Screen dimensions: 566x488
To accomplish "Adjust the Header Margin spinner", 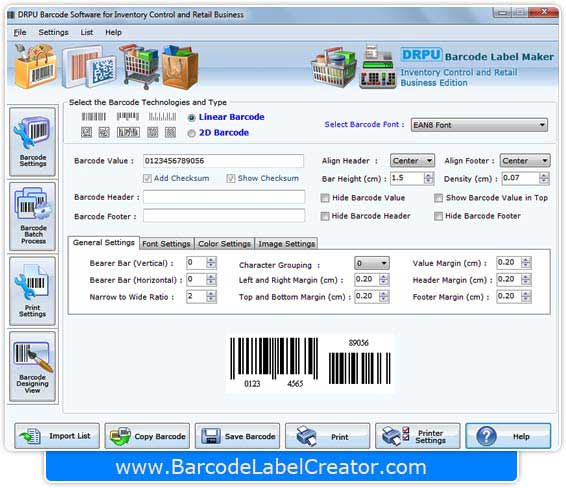I will [x=526, y=279].
